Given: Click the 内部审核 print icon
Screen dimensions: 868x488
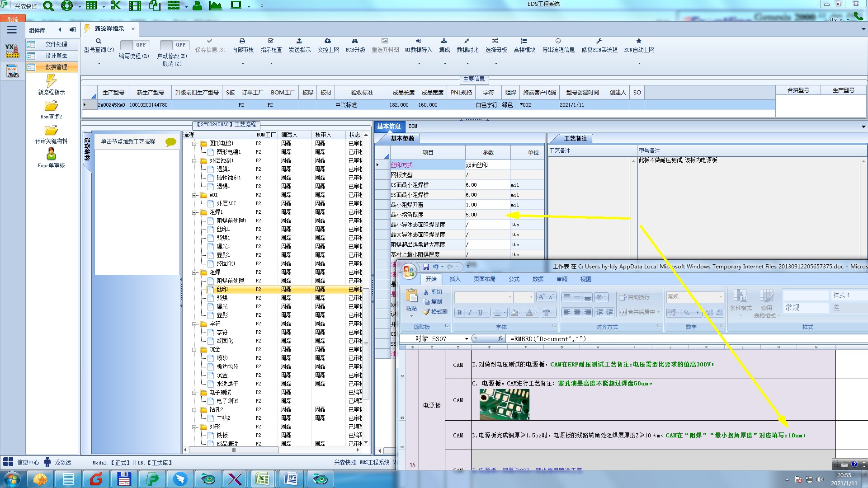Looking at the screenshot, I should tap(242, 41).
